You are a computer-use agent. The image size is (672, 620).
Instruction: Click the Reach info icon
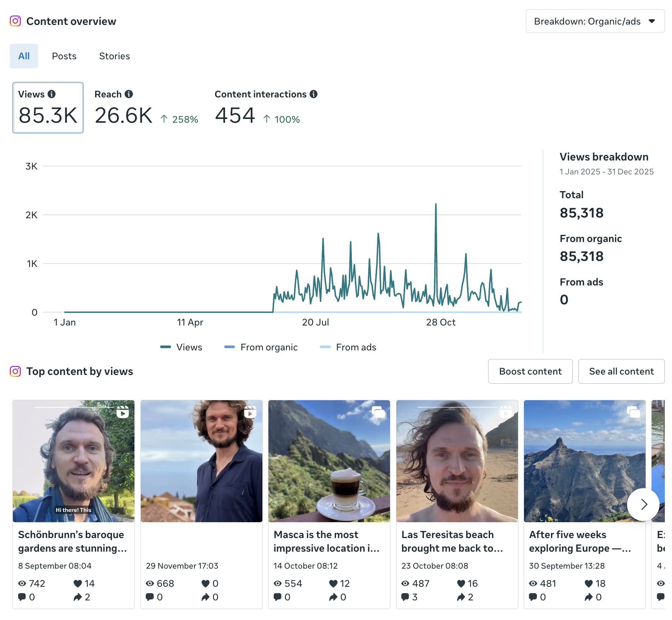click(129, 94)
